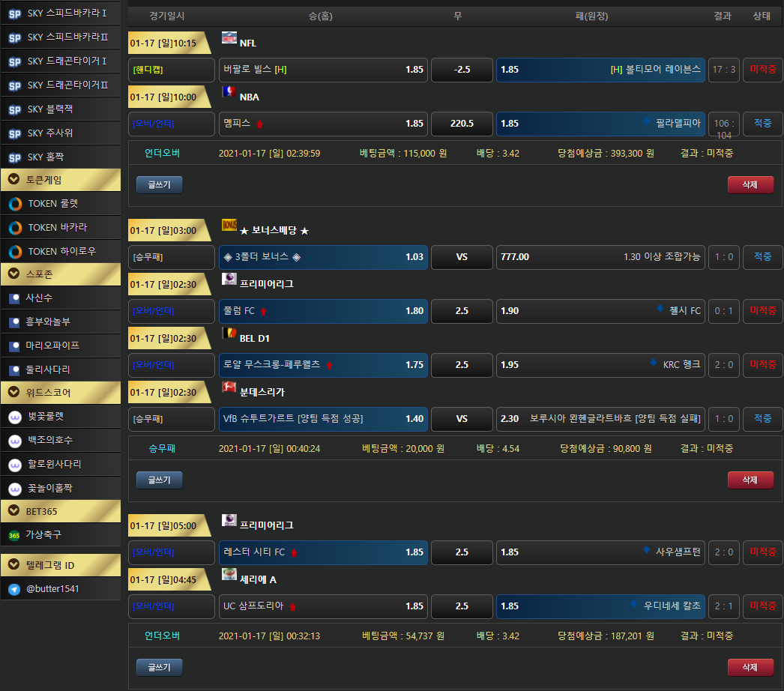The height and width of the screenshot is (691, 784).
Task: Toggle the BET365 section chevron
Action: 14,511
